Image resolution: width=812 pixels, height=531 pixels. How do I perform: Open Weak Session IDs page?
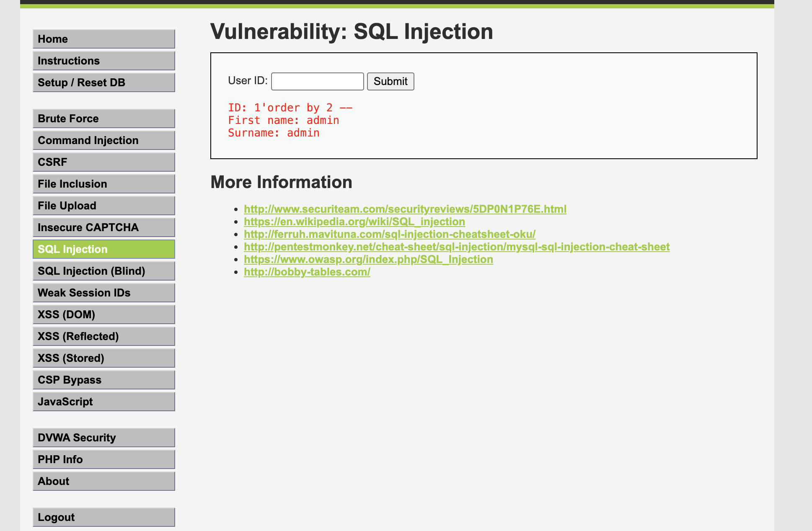pyautogui.click(x=103, y=293)
